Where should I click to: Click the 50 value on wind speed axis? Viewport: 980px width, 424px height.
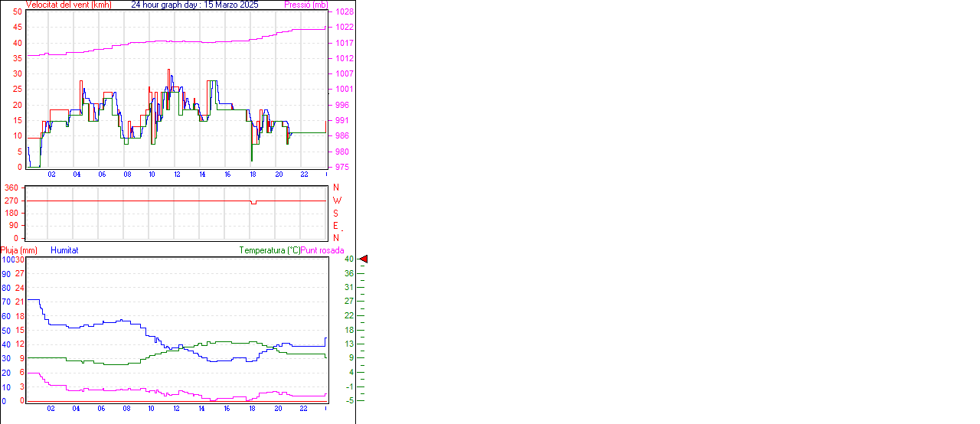tap(17, 12)
